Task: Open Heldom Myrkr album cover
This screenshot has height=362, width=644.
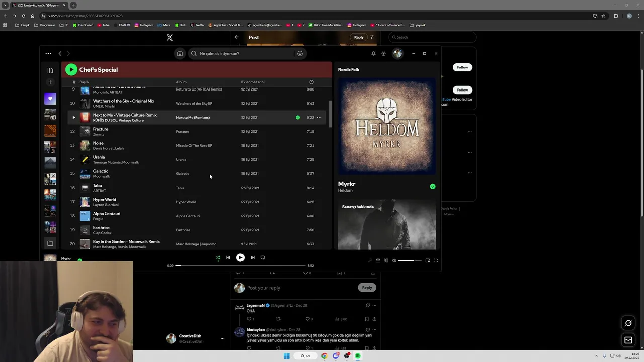Action: point(387,126)
